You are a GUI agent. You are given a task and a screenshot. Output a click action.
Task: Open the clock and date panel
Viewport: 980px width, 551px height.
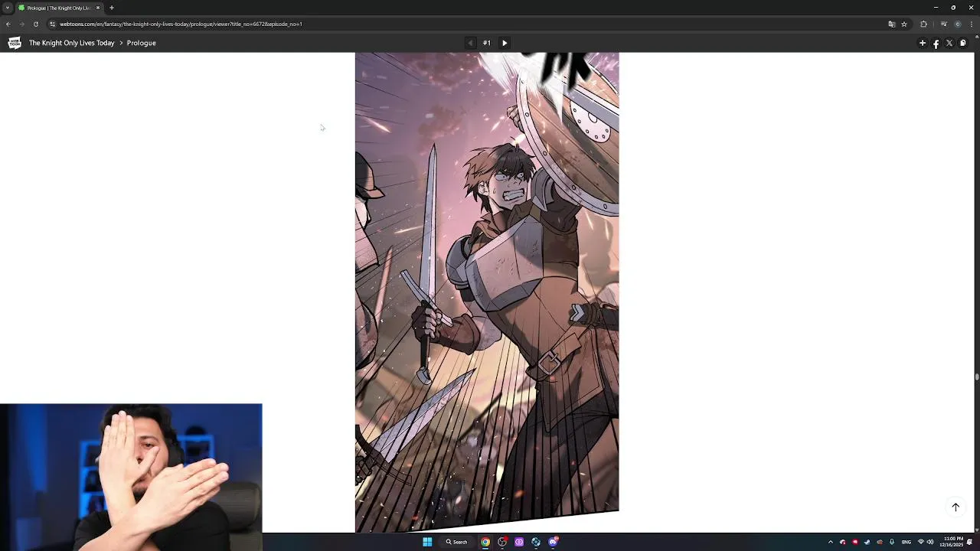coord(952,542)
